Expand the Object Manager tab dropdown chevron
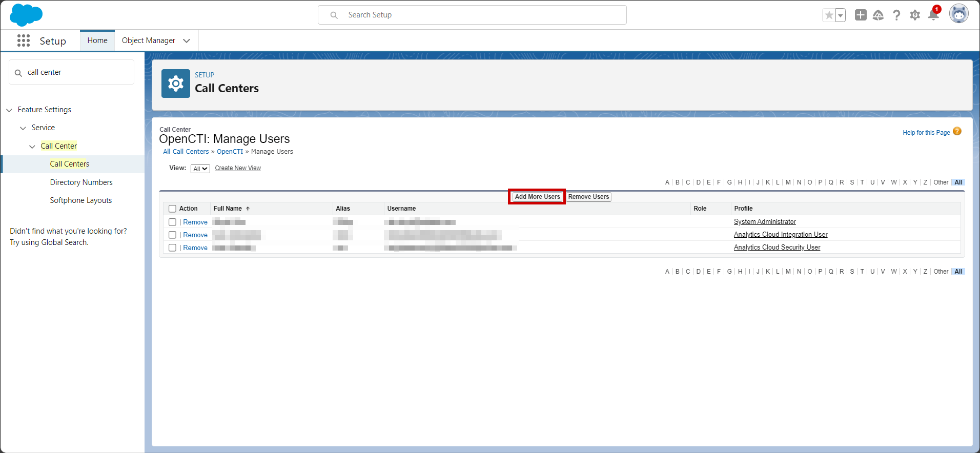This screenshot has height=453, width=980. (187, 41)
